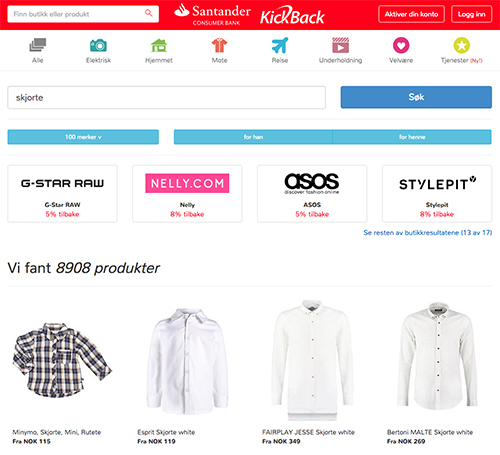Select the Elektrisk camera icon
This screenshot has width=500, height=455.
coord(98,45)
